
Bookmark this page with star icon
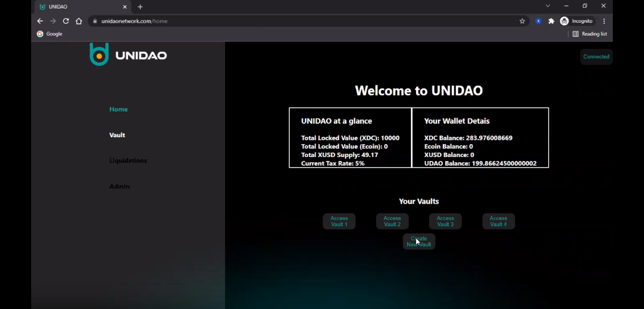click(x=522, y=21)
